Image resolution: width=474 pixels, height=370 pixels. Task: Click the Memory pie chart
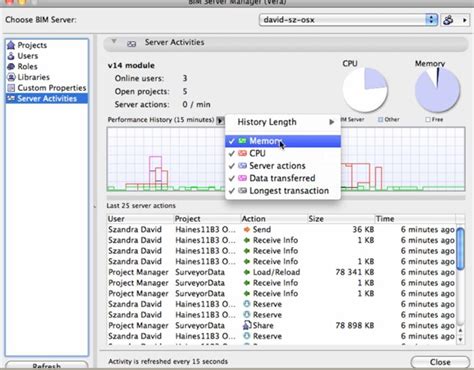click(437, 89)
